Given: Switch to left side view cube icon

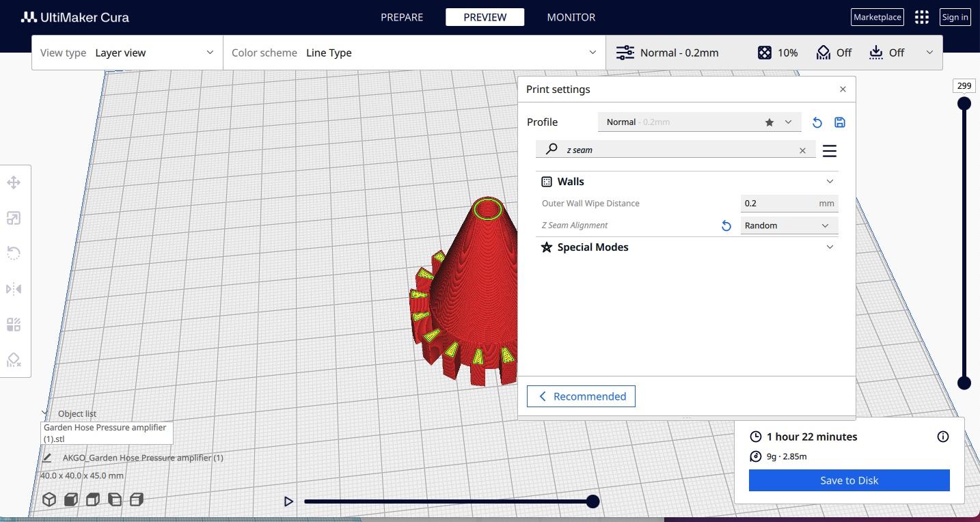Looking at the screenshot, I should click(115, 499).
